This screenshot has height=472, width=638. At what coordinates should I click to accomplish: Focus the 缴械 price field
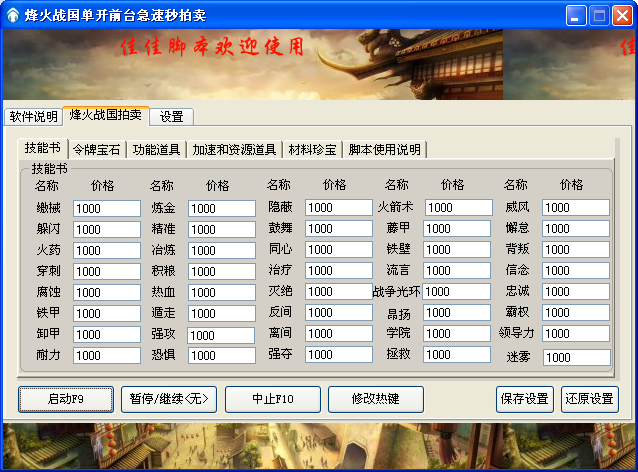pos(107,208)
